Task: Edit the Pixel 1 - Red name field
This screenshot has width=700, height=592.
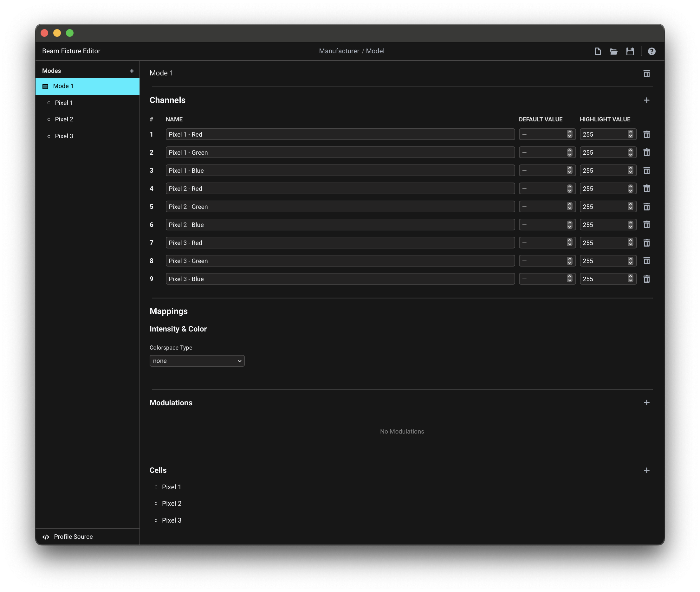Action: (x=340, y=134)
